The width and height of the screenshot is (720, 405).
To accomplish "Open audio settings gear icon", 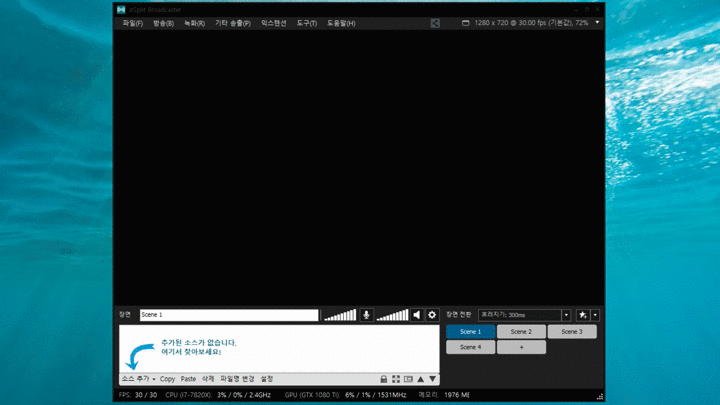I will pos(432,315).
